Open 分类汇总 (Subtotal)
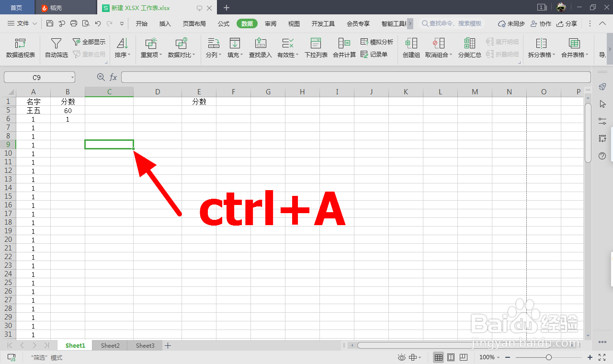613x364 pixels. pos(469,48)
